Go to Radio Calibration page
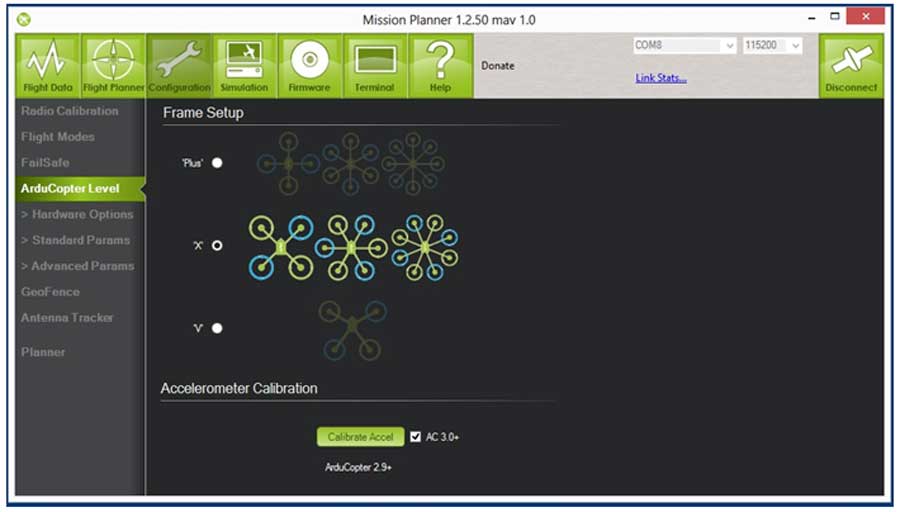 70,111
